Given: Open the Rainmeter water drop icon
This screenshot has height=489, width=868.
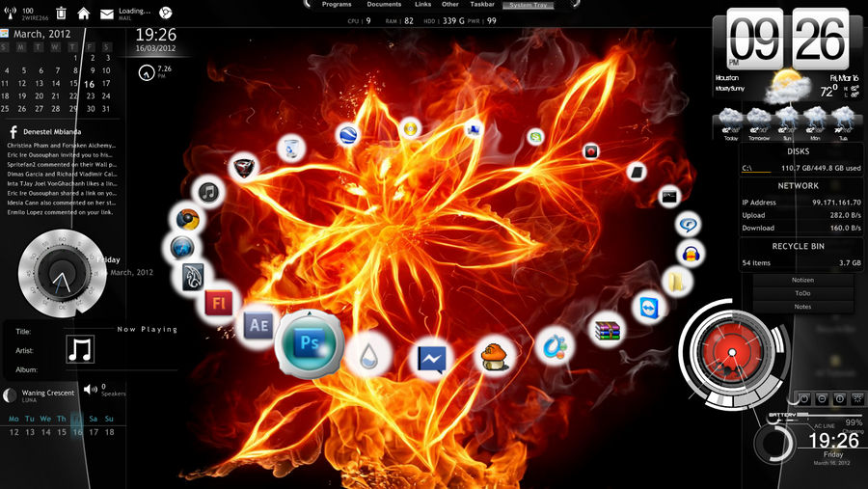Looking at the screenshot, I should click(368, 356).
